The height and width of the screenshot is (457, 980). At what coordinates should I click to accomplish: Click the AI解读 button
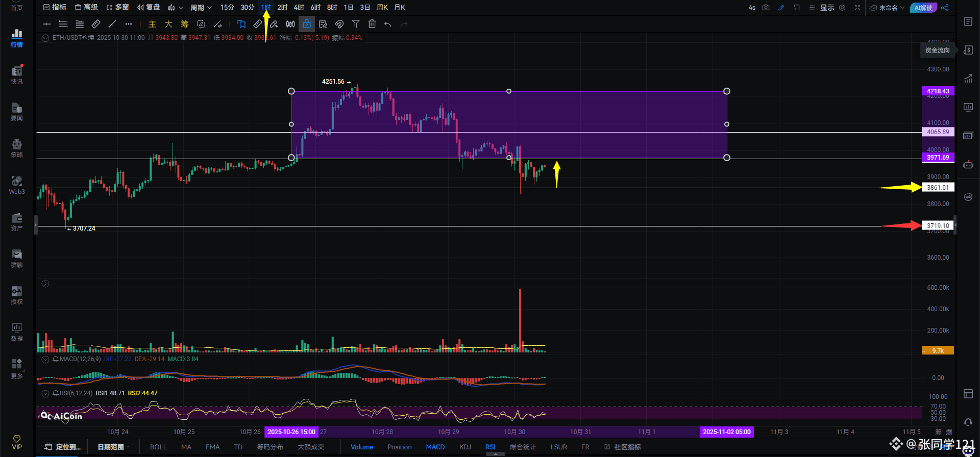[923, 8]
